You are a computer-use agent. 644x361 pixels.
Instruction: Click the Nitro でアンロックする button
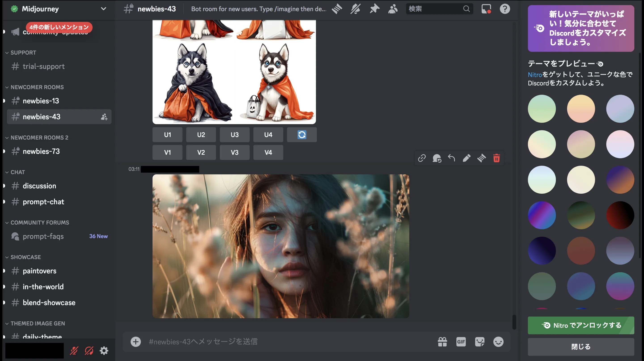[x=581, y=325]
